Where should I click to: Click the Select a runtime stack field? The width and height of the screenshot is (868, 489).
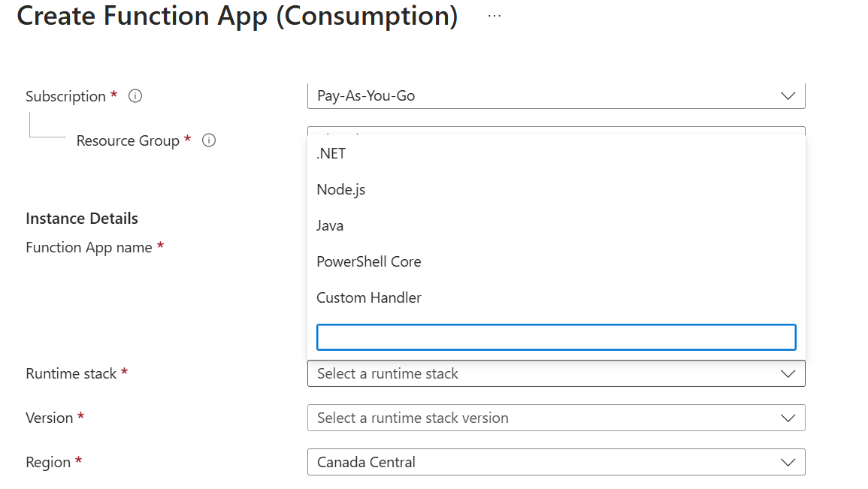556,374
